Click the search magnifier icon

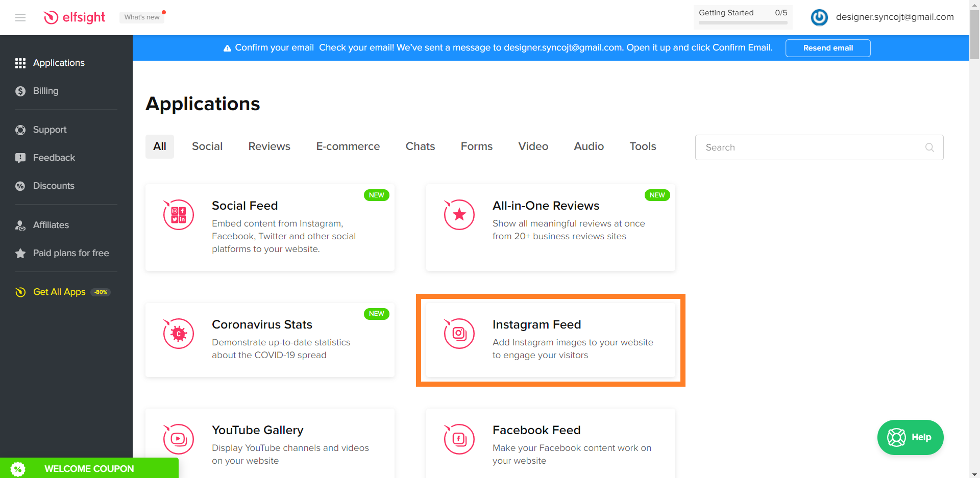pos(929,147)
